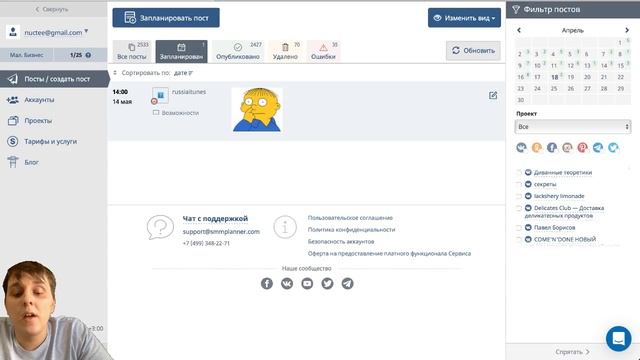
Task: Check the Павел Борисов project filter
Action: 519,227
